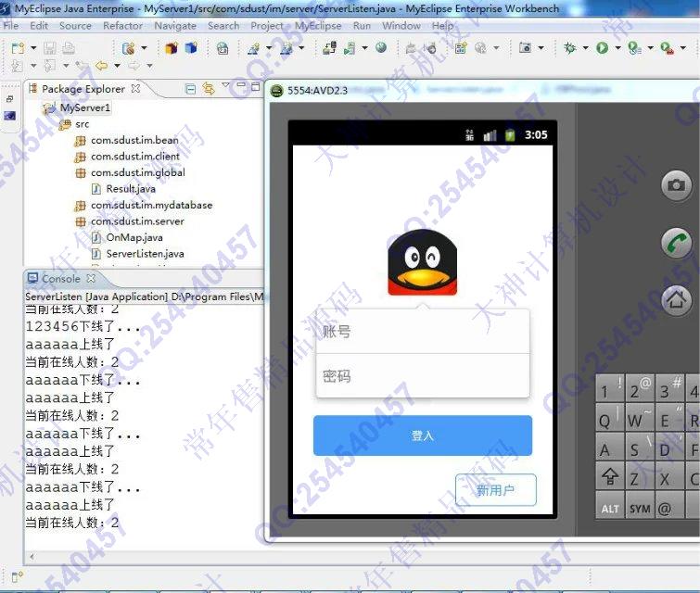Open the Refactor menu
The width and height of the screenshot is (700, 593).
pos(122,26)
